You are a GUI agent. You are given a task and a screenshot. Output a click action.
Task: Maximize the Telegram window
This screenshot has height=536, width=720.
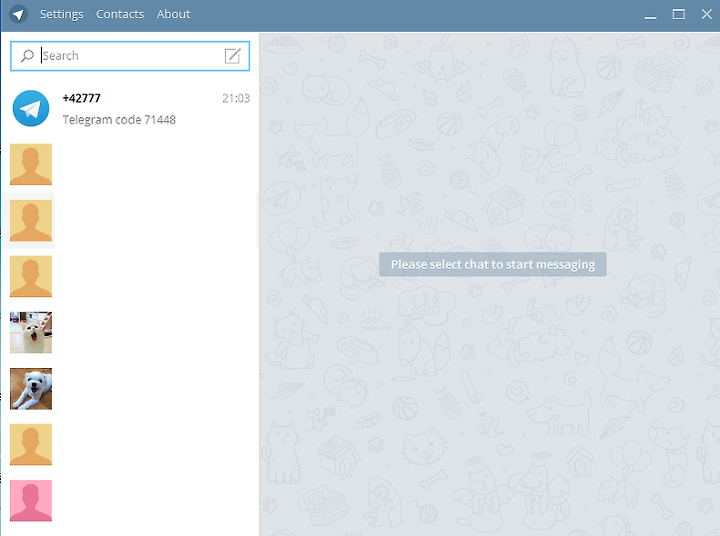[x=679, y=14]
